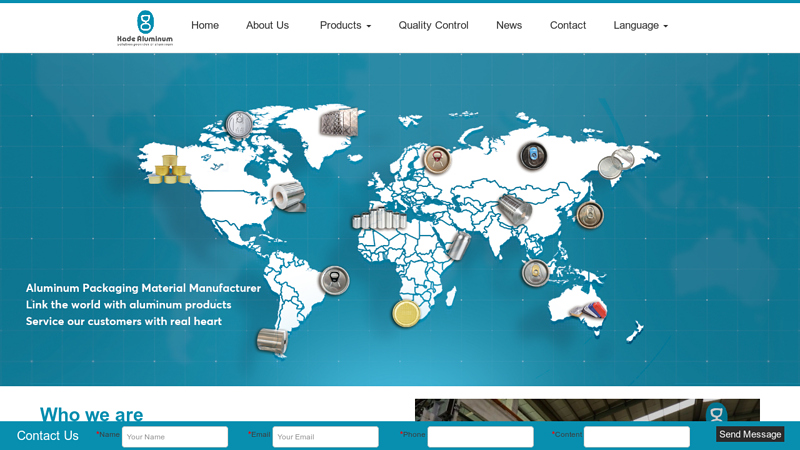Click the yellow tin cans image near Alaska
The image size is (800, 450).
[169, 169]
